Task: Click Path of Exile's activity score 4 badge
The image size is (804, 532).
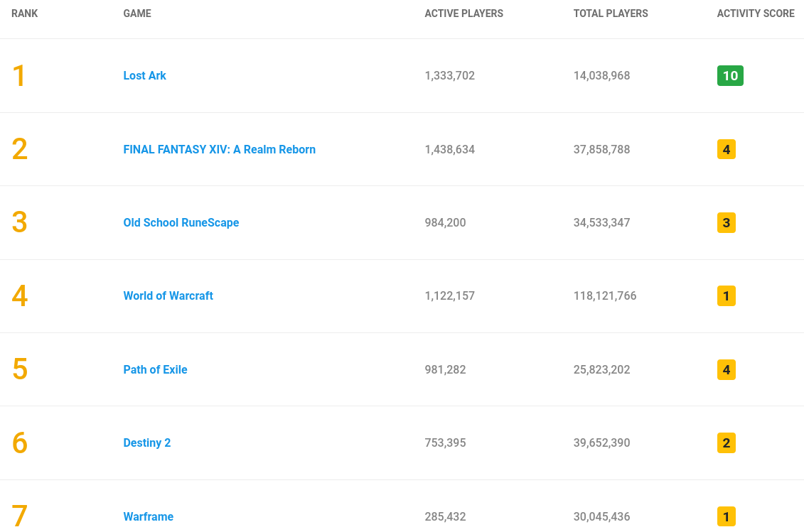Action: [x=726, y=369]
